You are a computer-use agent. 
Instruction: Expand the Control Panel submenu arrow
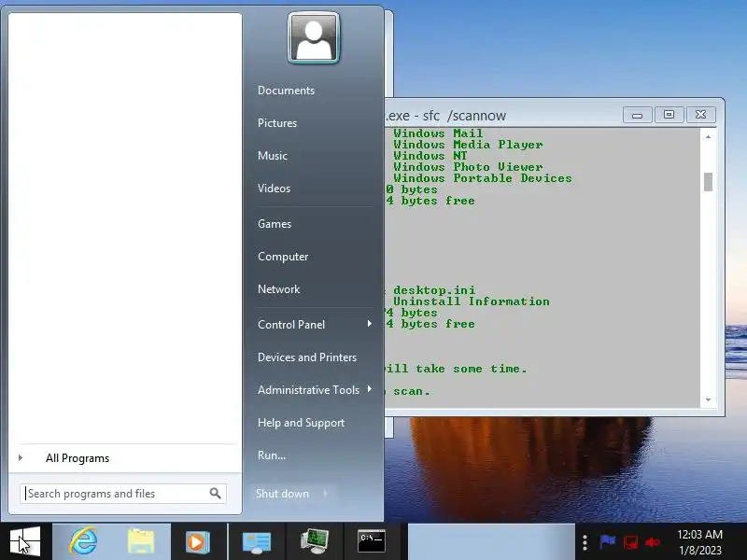pos(369,324)
